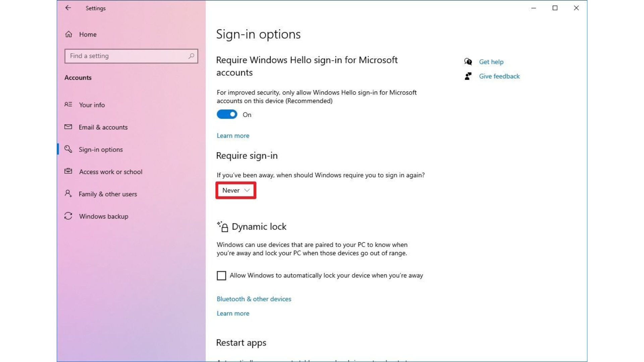Navigate back using the arrow button

coord(68,8)
